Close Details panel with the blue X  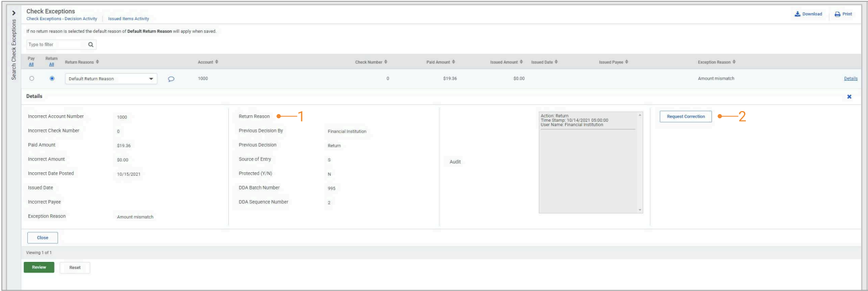(849, 96)
